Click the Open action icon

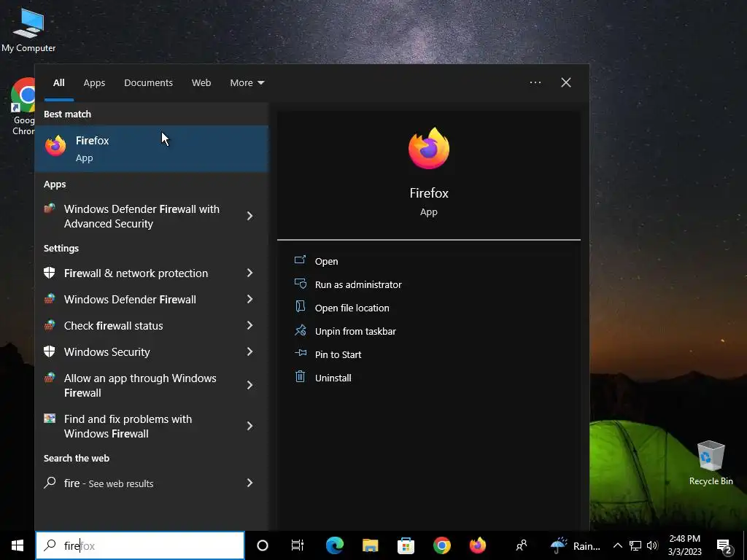(x=300, y=260)
